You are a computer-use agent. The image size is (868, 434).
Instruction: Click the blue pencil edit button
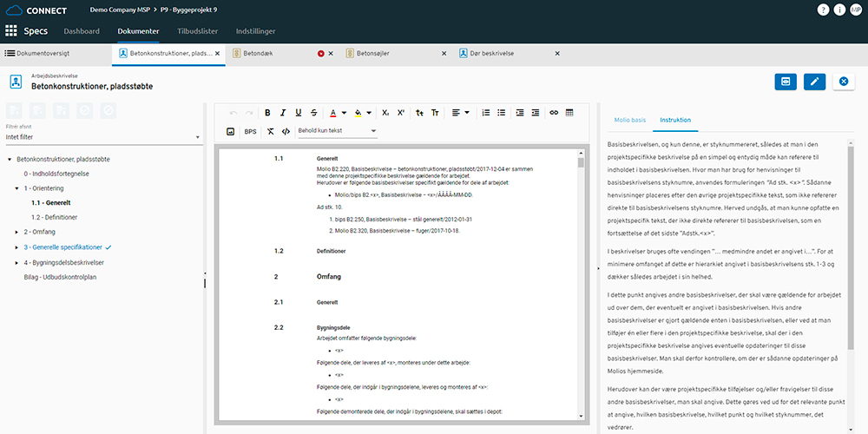[x=813, y=82]
